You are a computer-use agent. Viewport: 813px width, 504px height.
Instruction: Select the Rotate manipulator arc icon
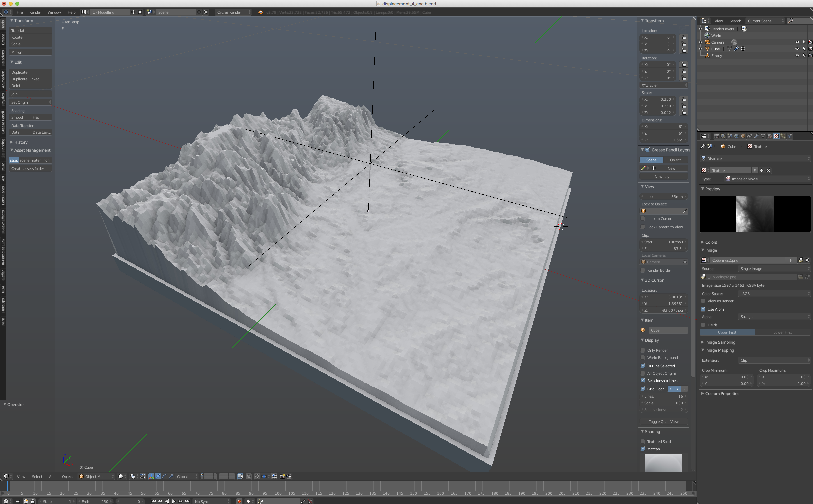tap(164, 476)
